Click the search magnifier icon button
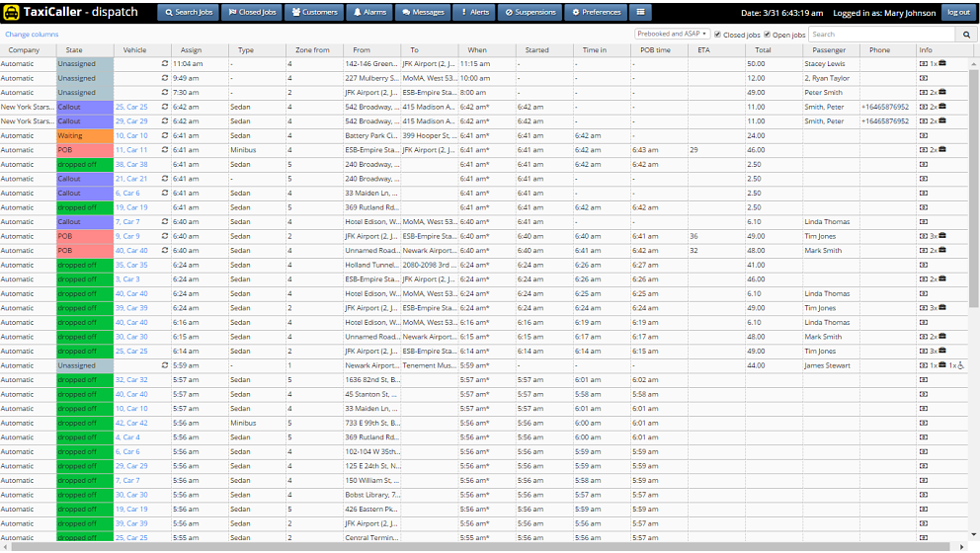980x553 pixels. (x=966, y=35)
